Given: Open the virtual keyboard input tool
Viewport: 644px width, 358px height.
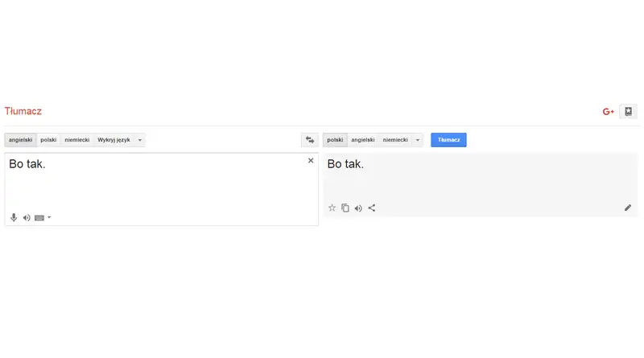Looking at the screenshot, I should pos(39,217).
